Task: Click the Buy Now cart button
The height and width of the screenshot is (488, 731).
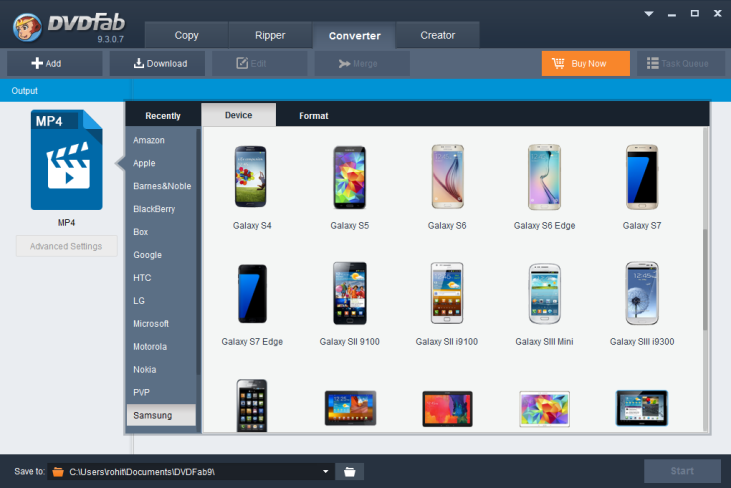Action: click(585, 63)
